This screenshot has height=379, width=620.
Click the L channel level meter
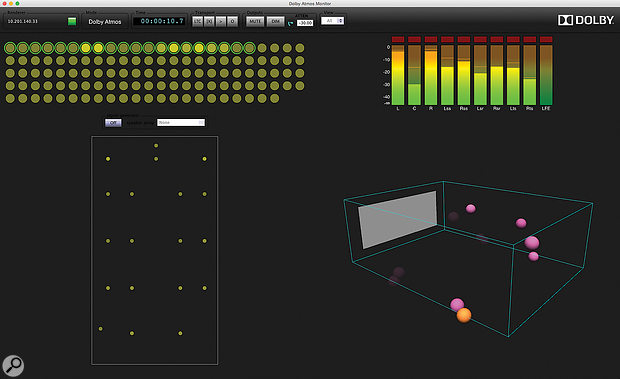pos(398,75)
